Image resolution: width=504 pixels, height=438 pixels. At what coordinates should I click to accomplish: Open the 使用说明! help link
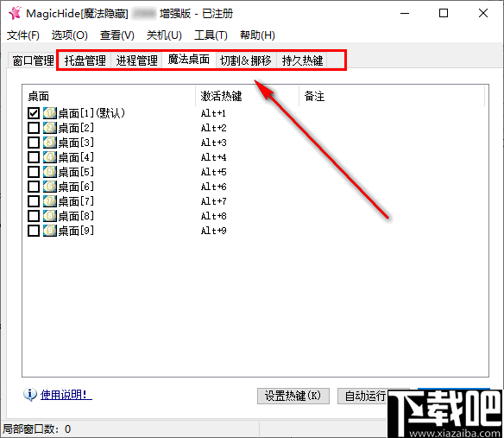(66, 395)
